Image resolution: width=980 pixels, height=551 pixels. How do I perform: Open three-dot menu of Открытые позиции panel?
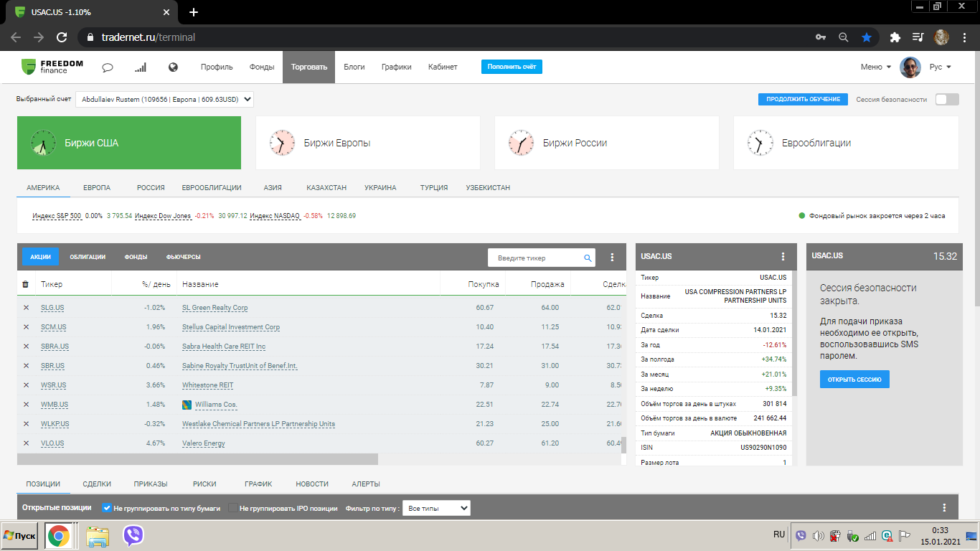[944, 507]
